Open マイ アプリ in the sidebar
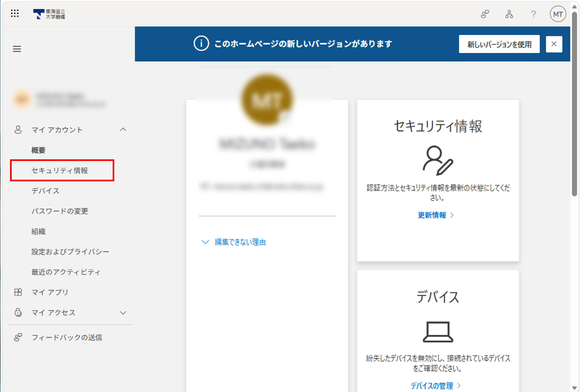581x392 pixels. pos(50,292)
